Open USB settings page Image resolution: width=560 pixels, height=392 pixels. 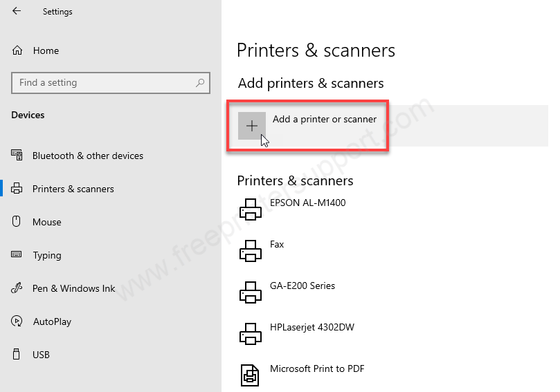pyautogui.click(x=41, y=355)
